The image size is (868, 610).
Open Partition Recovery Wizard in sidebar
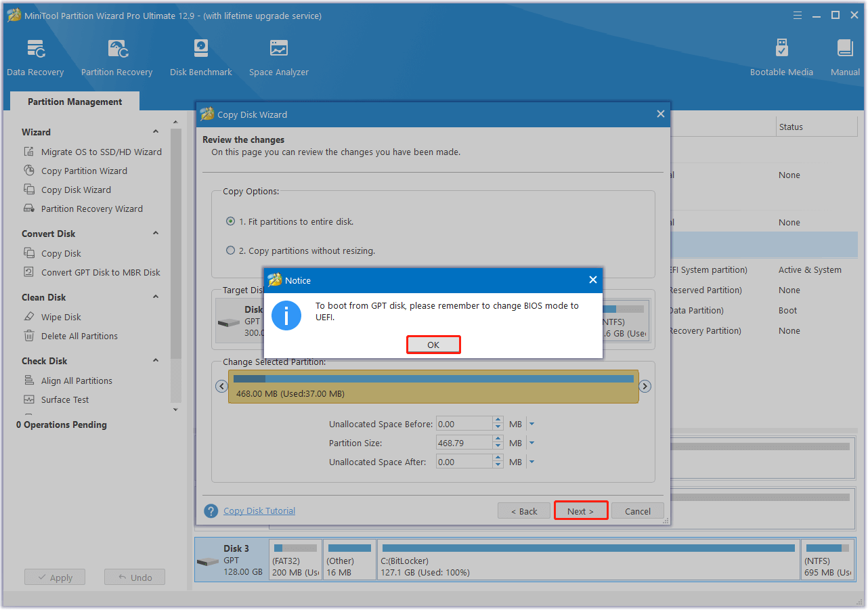[x=83, y=209]
